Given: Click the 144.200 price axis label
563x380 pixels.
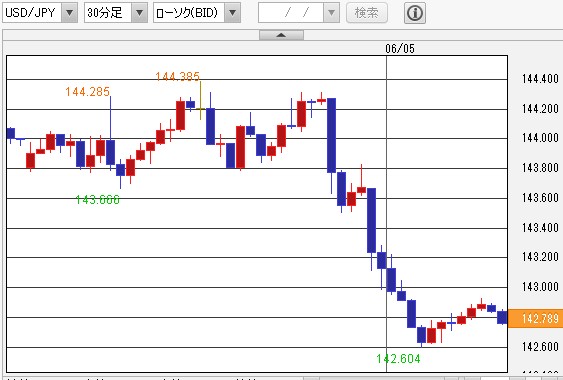Looking at the screenshot, I should [x=540, y=108].
